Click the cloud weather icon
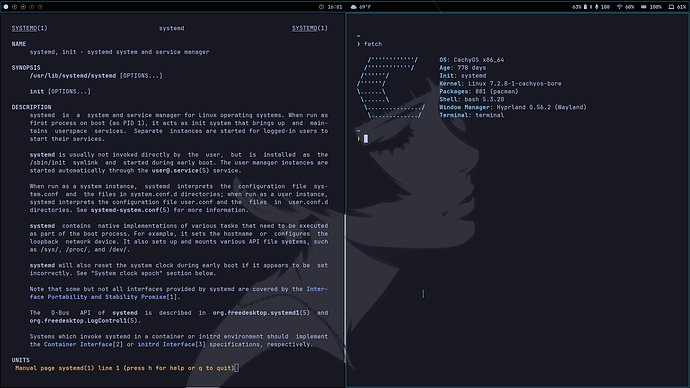690x388 pixels. (354, 7)
